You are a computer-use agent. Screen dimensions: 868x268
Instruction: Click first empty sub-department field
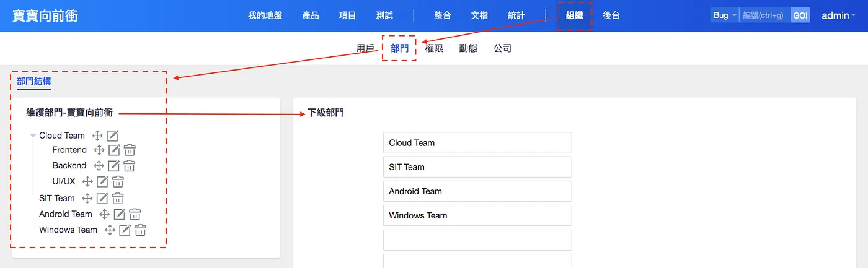(477, 240)
